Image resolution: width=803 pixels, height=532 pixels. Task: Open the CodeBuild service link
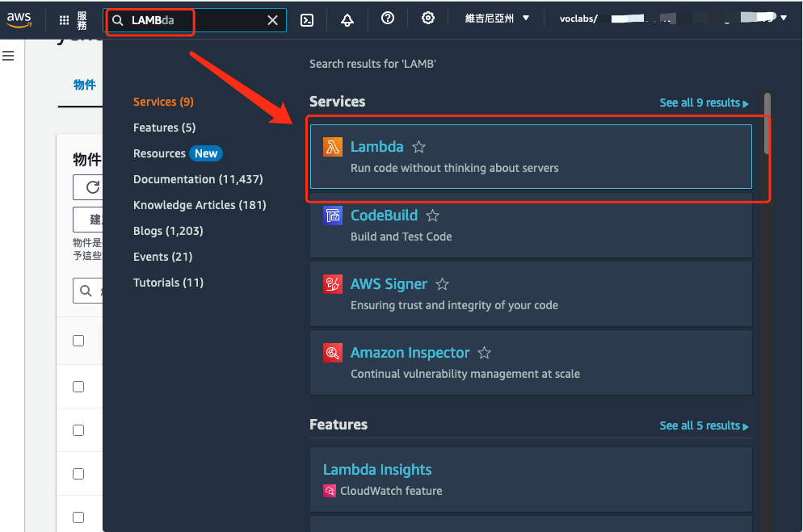click(384, 216)
